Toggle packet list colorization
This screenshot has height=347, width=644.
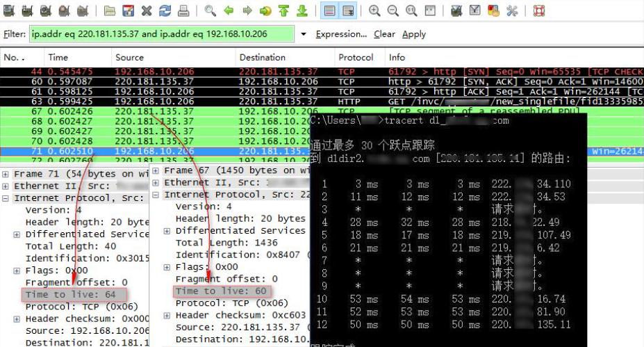pos(329,11)
